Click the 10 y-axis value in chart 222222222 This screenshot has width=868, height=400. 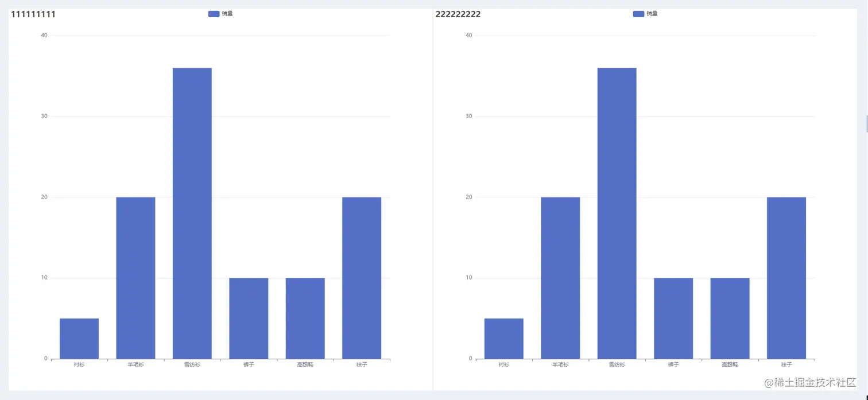(x=469, y=278)
